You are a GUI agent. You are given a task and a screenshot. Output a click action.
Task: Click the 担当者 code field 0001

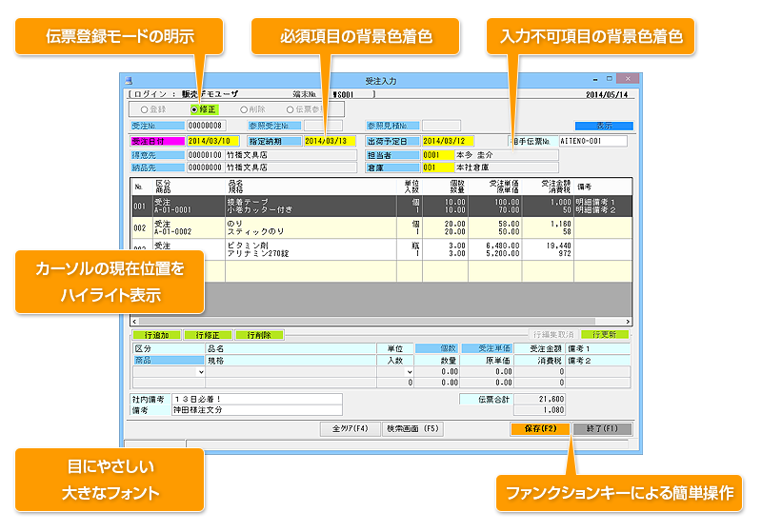coord(438,155)
